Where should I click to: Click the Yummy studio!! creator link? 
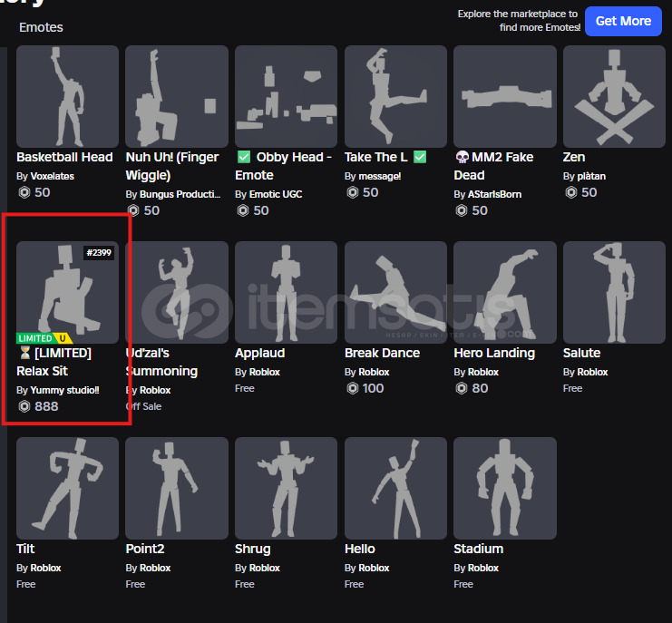64,390
